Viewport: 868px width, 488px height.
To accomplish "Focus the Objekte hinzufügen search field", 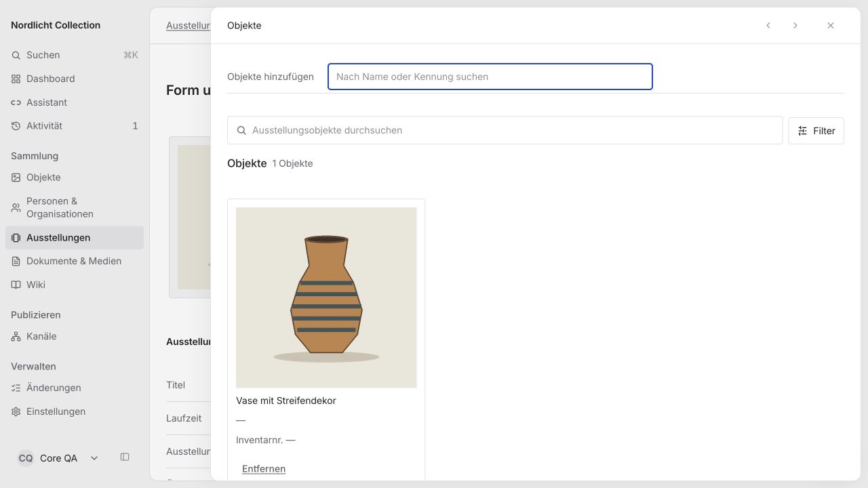I will [490, 77].
